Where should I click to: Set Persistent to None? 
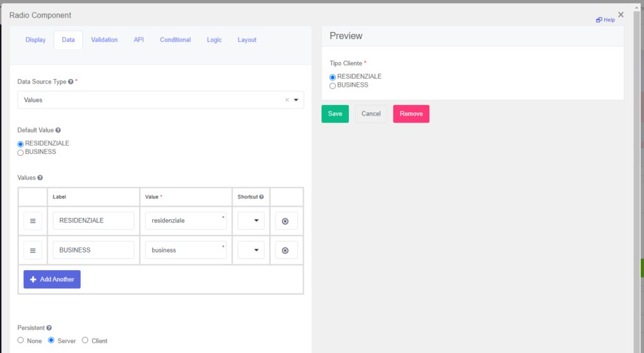[21, 340]
